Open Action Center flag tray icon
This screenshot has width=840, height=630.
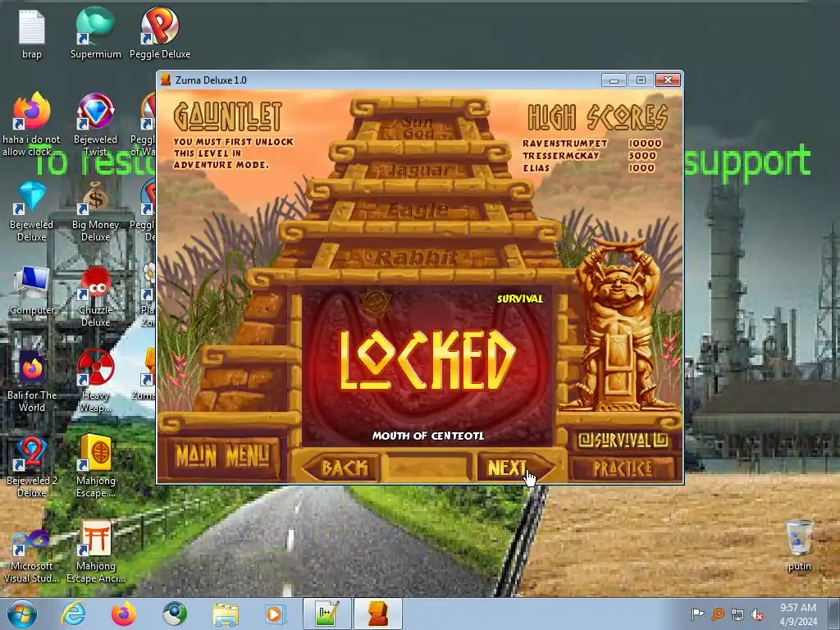point(697,614)
